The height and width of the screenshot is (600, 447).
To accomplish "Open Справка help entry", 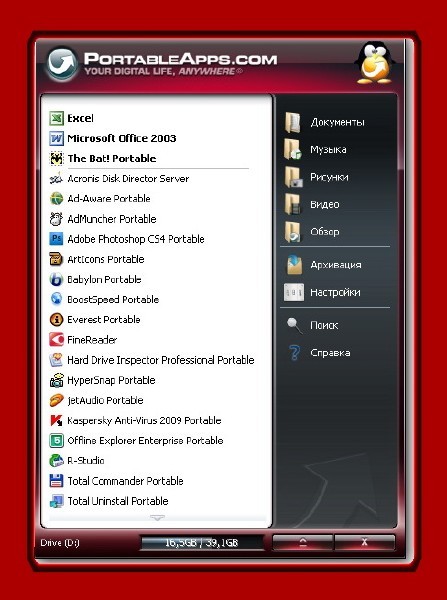I will coord(318,353).
